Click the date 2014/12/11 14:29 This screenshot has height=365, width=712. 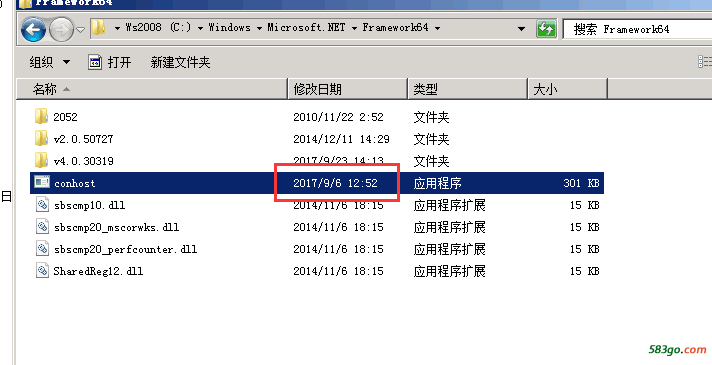(341, 139)
